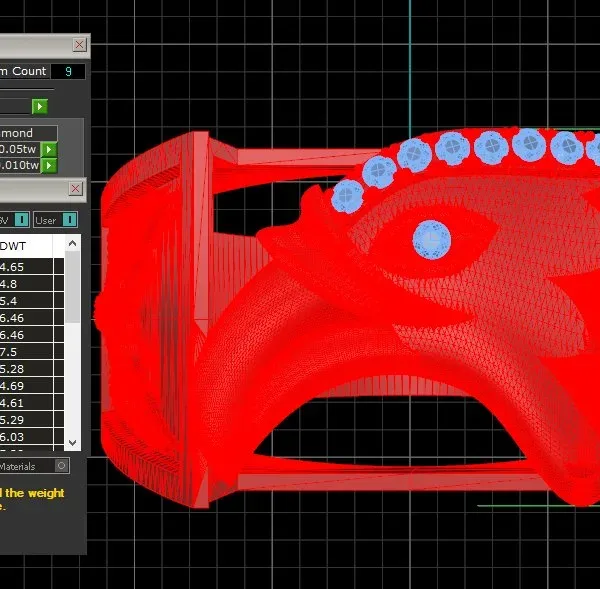Toggle the User switch
The image size is (600, 589).
point(69,220)
